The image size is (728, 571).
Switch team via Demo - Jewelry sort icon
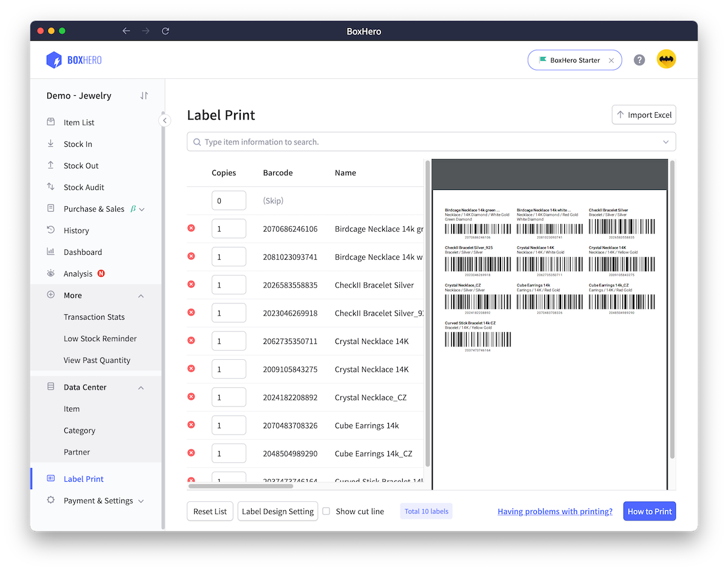click(144, 95)
